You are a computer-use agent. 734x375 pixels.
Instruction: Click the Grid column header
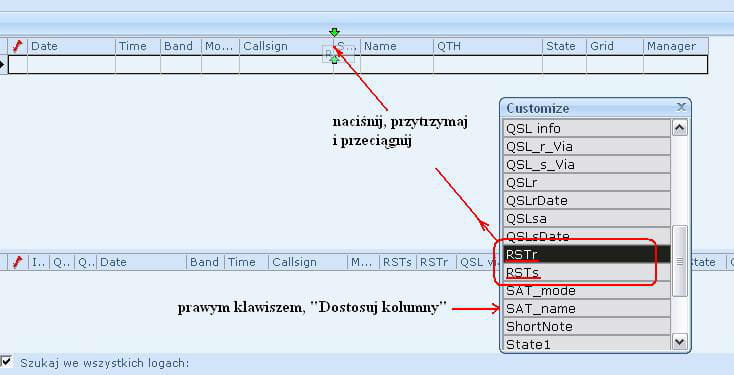pyautogui.click(x=615, y=46)
